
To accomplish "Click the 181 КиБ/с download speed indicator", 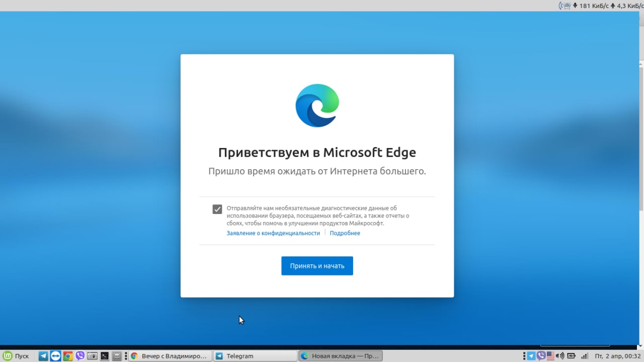I will coord(591,6).
